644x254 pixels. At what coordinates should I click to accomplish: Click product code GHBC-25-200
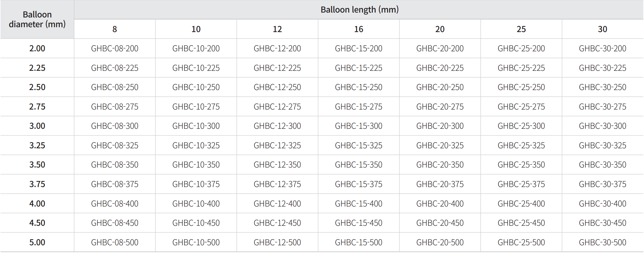pos(521,48)
